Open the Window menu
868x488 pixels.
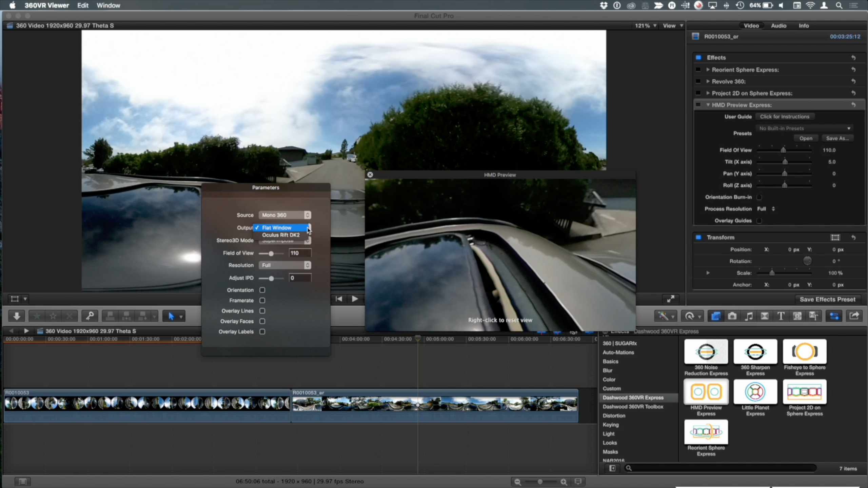(x=108, y=5)
